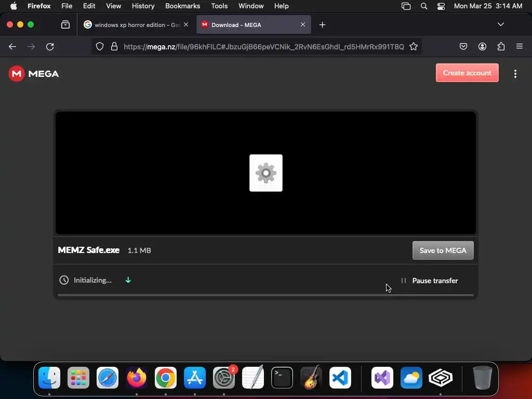
Task: Open System Settings from the Dock
Action: click(x=224, y=377)
